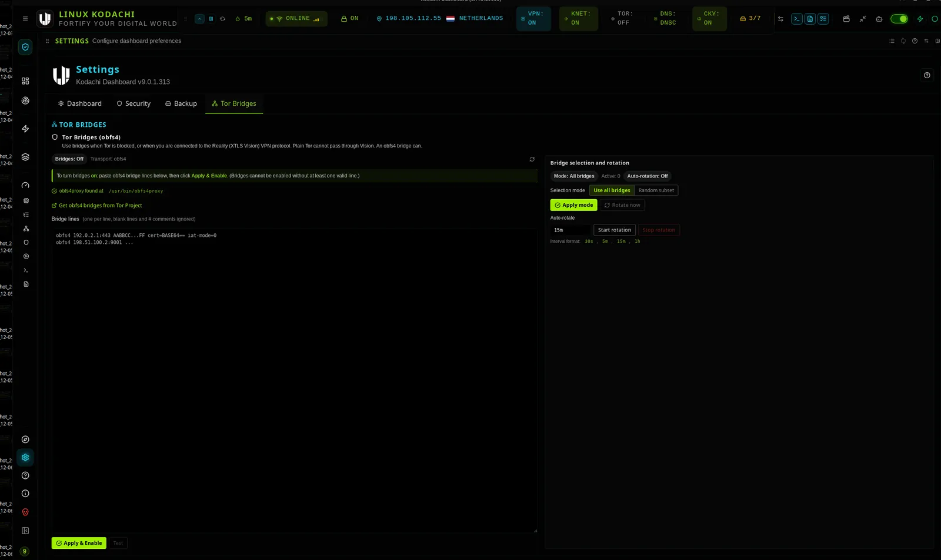The width and height of the screenshot is (941, 560).
Task: Click Start rotation button
Action: tap(615, 230)
